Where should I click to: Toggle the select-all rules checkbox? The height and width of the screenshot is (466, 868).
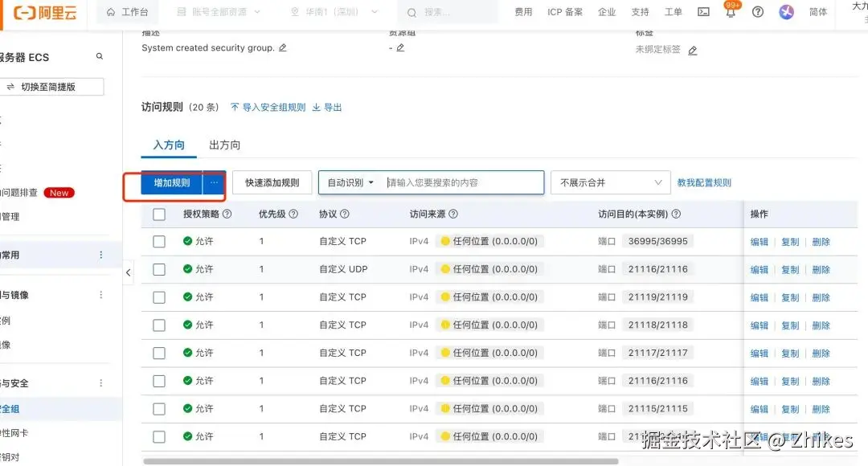pyautogui.click(x=159, y=215)
